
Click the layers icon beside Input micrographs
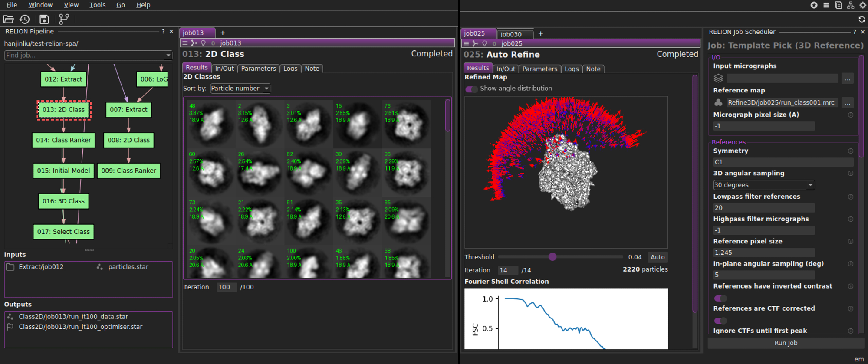[718, 78]
